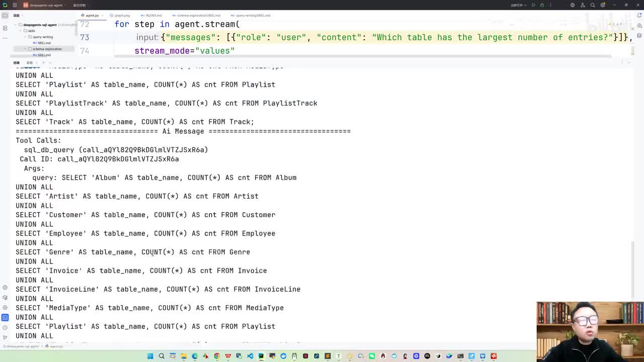Screen dimensions: 644x362
Task: Open IDE settings gear icon
Action: point(603,5)
